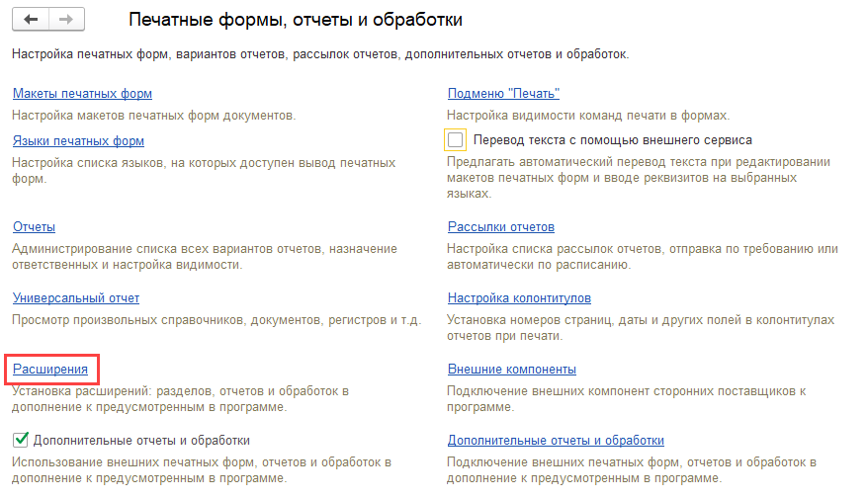Click the page subtitle starting with Настройка печатных форм, вариантов
868x499 pixels.
(320, 54)
